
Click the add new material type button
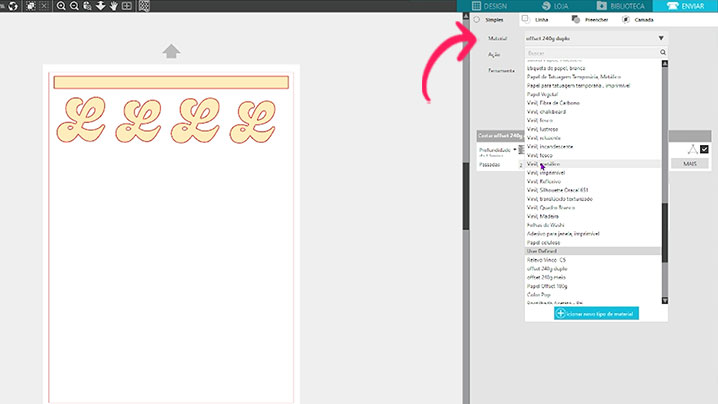(x=596, y=313)
